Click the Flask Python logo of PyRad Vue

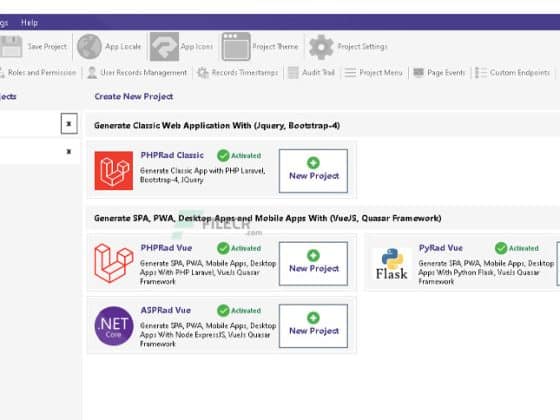tap(392, 264)
